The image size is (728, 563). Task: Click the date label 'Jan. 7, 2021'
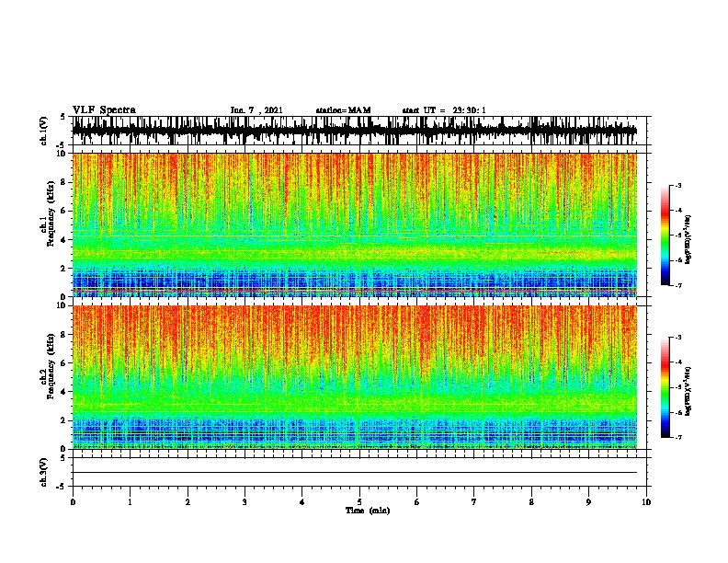(x=256, y=110)
